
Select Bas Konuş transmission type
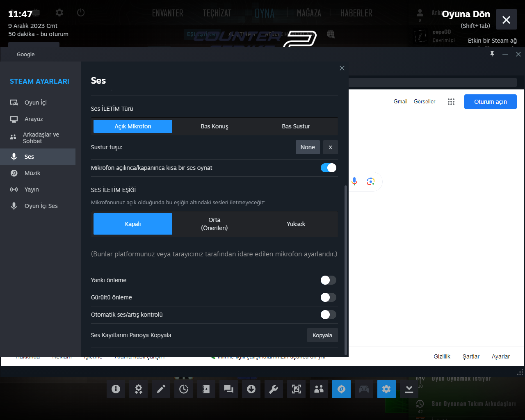pyautogui.click(x=215, y=126)
